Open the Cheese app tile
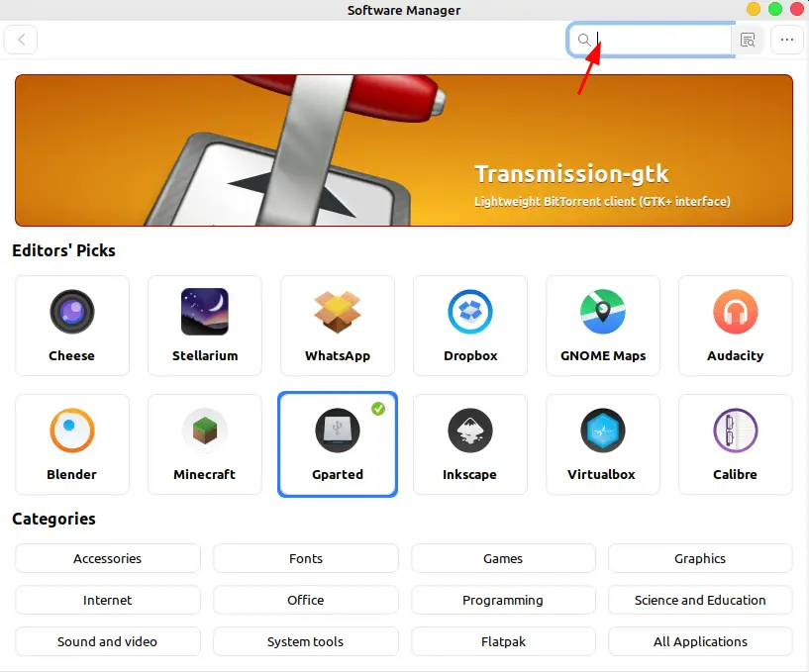Image resolution: width=809 pixels, height=672 pixels. click(72, 326)
